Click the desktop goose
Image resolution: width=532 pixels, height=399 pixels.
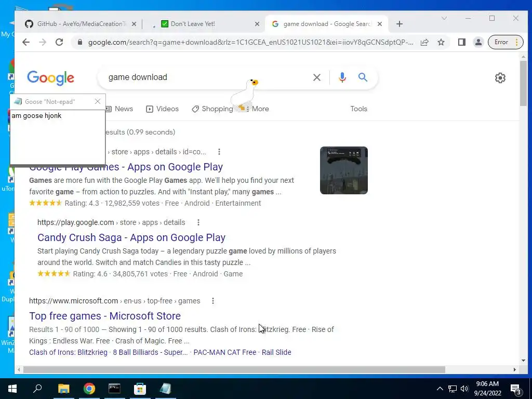point(244,95)
